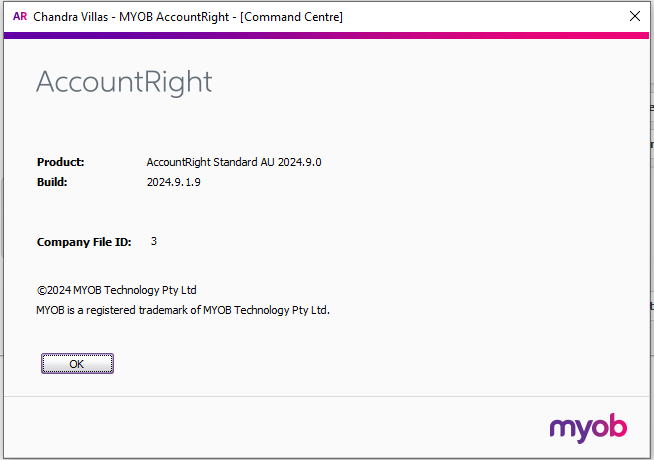Click the Build label

[x=52, y=183]
